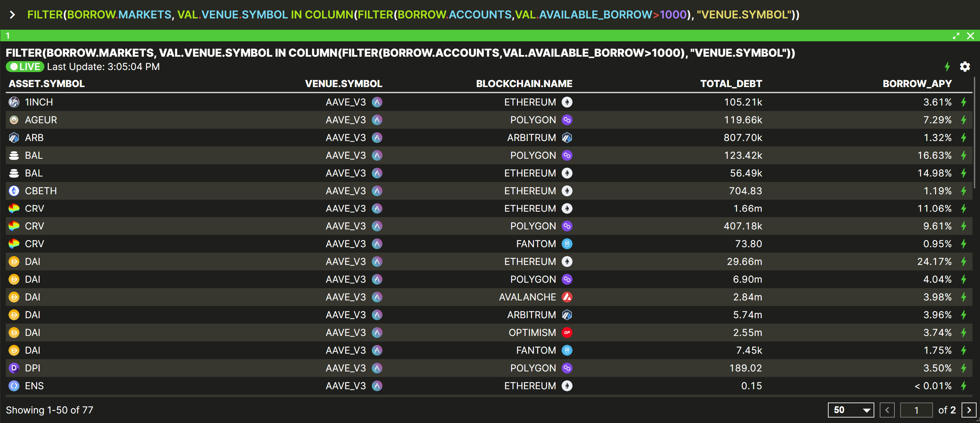Click the ASSET.SYMBOL column header
980x423 pixels.
46,84
